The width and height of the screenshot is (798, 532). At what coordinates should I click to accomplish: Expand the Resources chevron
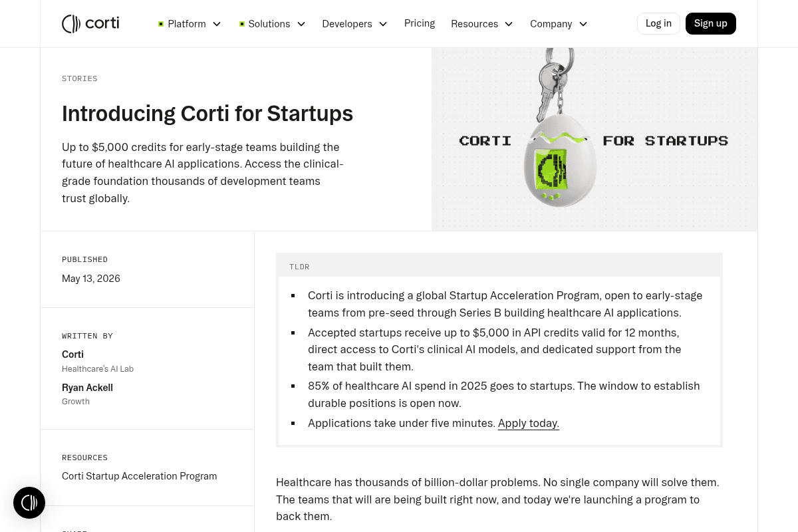coord(509,24)
